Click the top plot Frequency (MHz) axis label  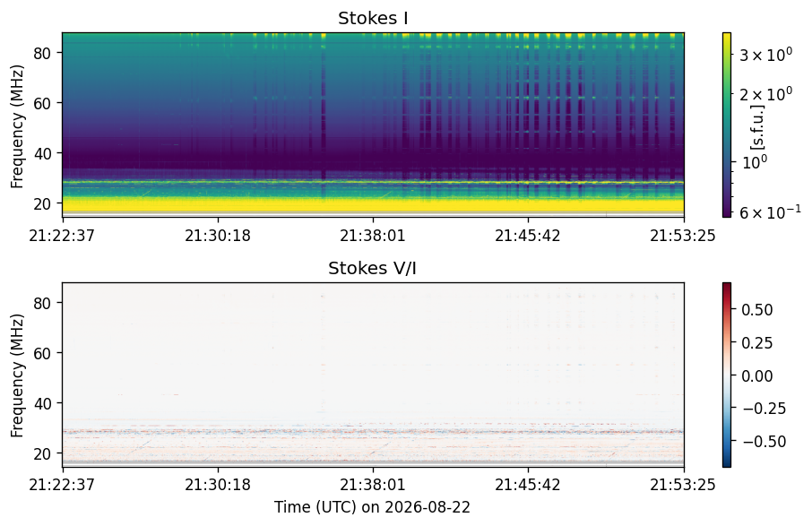(x=17, y=126)
